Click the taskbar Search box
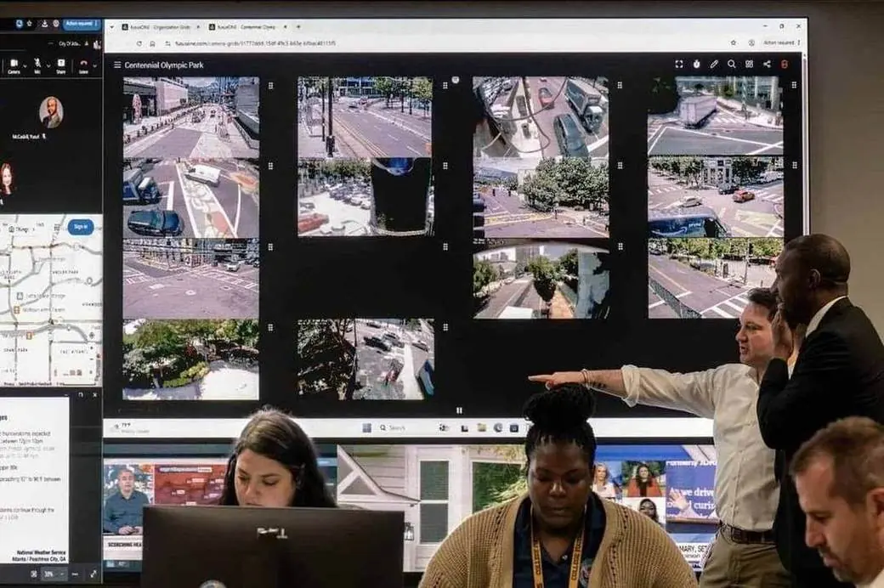Image resolution: width=884 pixels, height=588 pixels. point(399,428)
